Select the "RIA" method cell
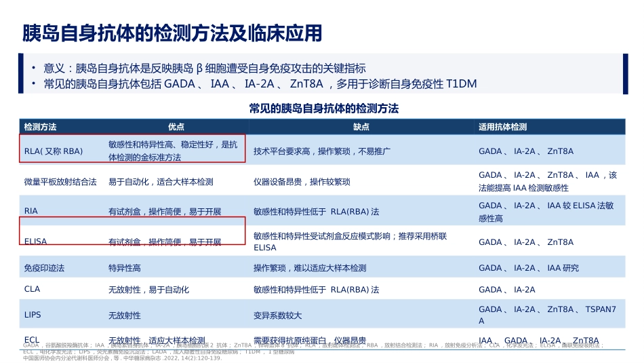 click(x=31, y=211)
